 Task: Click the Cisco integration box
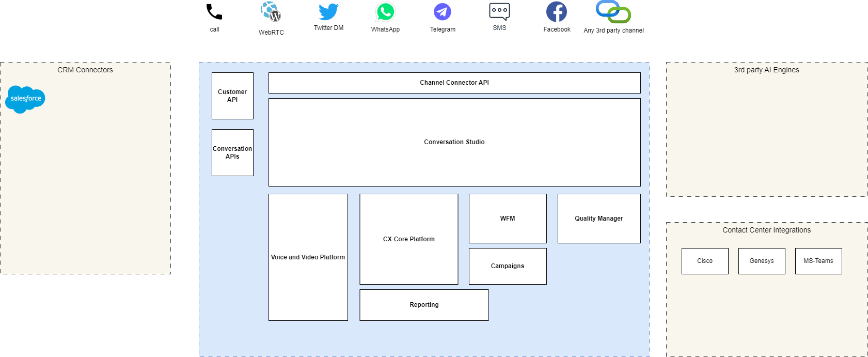click(705, 261)
